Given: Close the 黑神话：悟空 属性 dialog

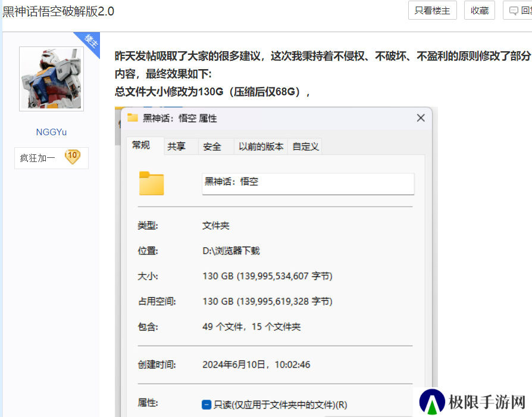Looking at the screenshot, I should (421, 118).
